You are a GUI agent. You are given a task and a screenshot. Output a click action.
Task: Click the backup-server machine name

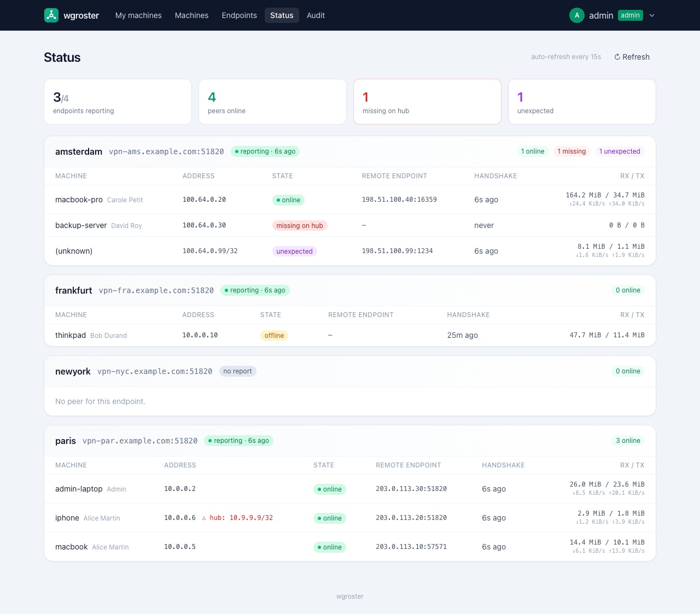point(81,225)
